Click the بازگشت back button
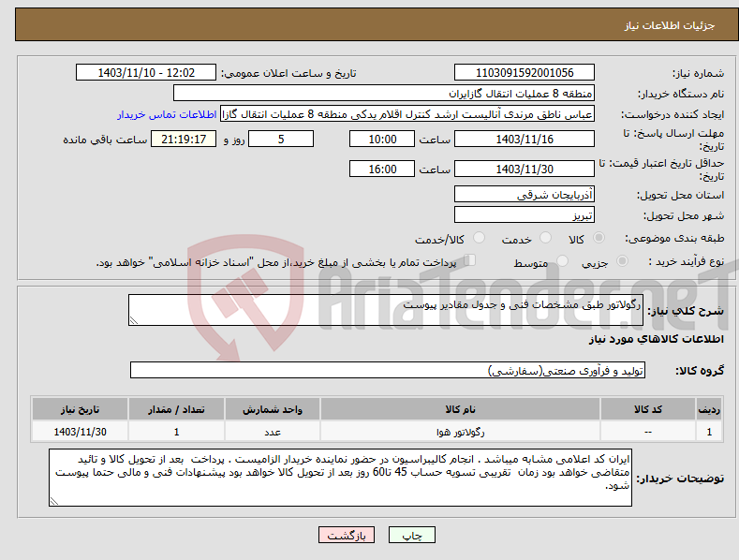Image resolution: width=739 pixels, height=560 pixels. tap(347, 535)
